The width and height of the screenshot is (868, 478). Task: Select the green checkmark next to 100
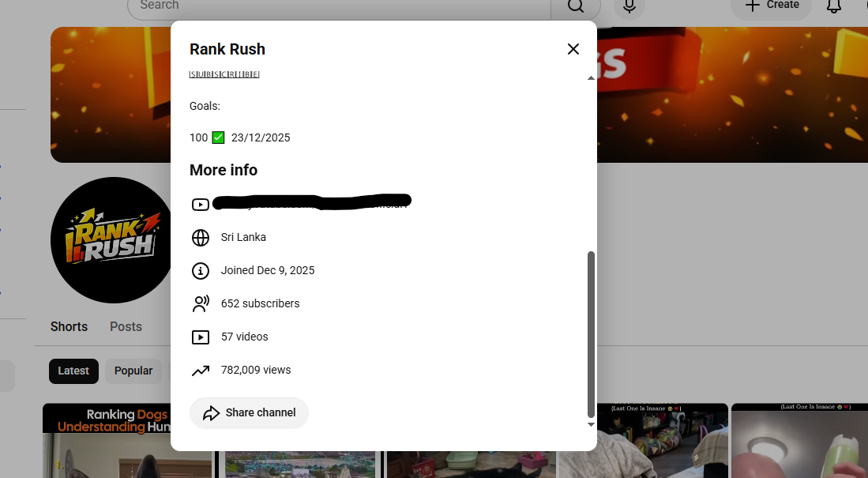tap(218, 137)
